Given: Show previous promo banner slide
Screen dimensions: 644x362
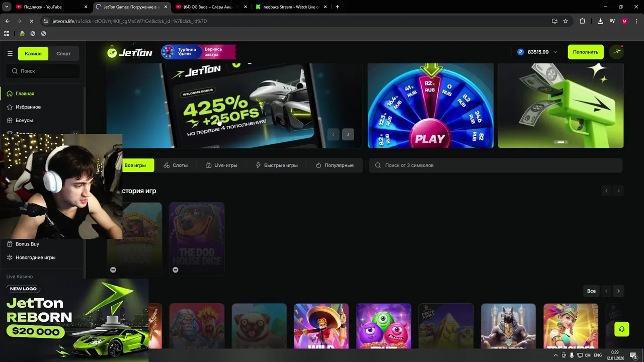Looking at the screenshot, I should point(333,134).
